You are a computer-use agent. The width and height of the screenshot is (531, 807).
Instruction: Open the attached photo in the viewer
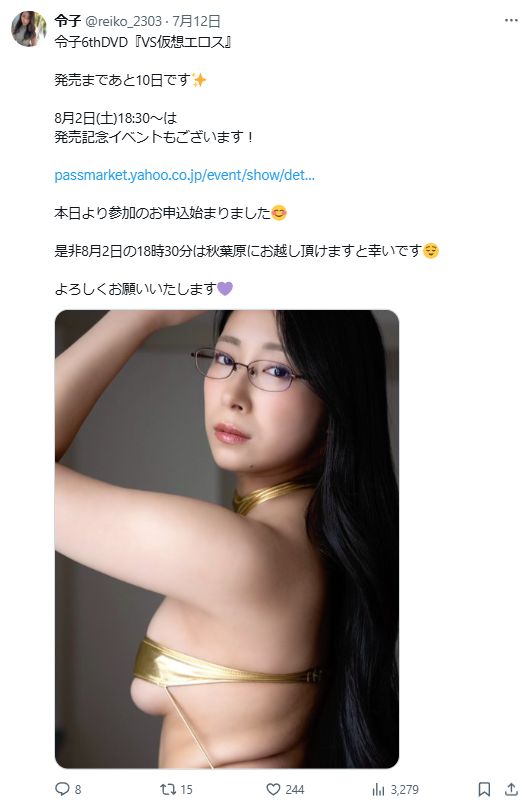click(227, 539)
